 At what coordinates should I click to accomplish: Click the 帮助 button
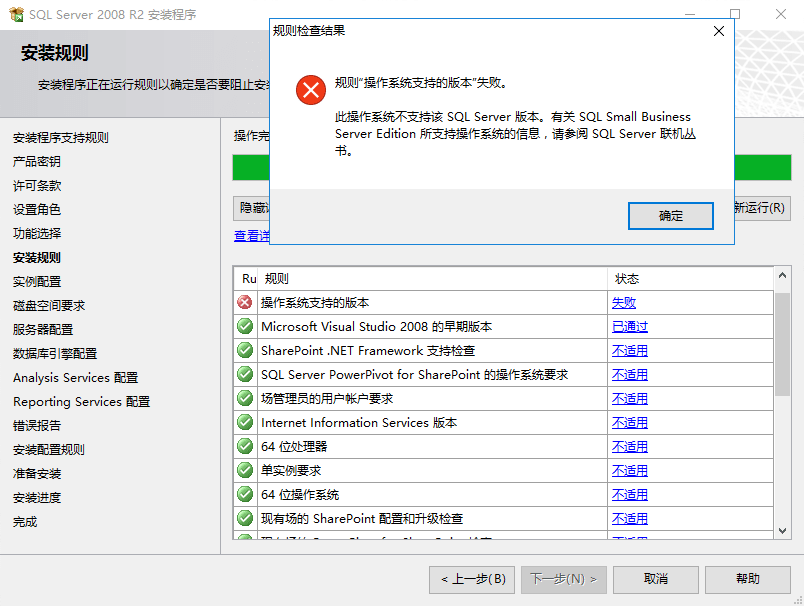(747, 579)
